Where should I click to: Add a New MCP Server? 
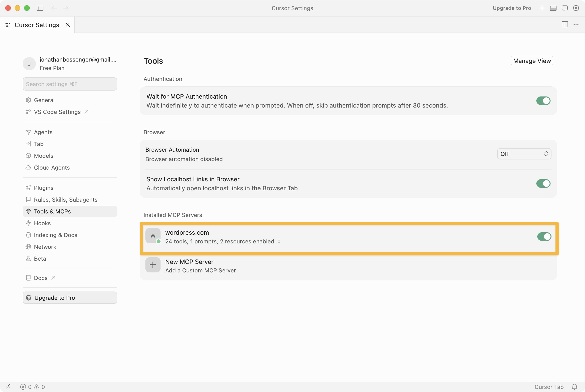(348, 266)
